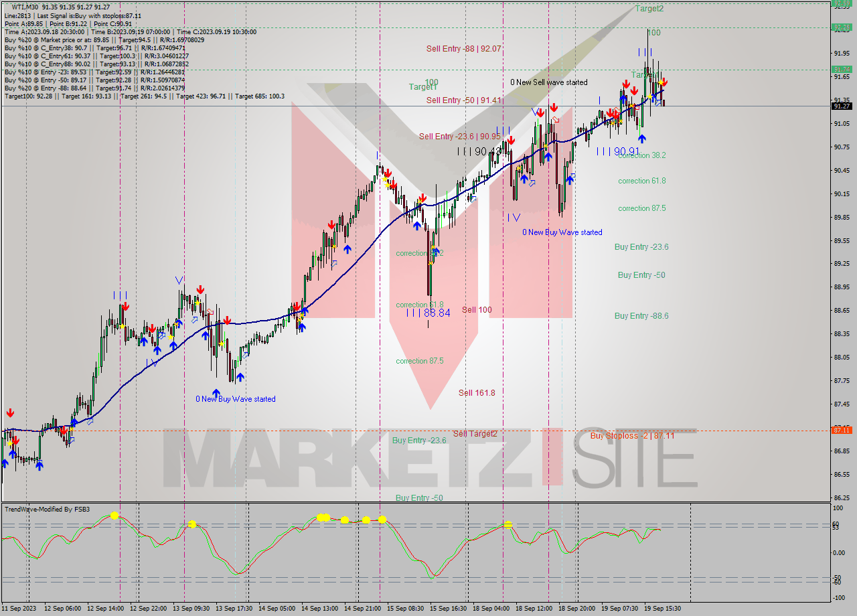Viewport: 857px width, 616px height.
Task: Click the -50 indicator scale label
Action: click(x=838, y=577)
